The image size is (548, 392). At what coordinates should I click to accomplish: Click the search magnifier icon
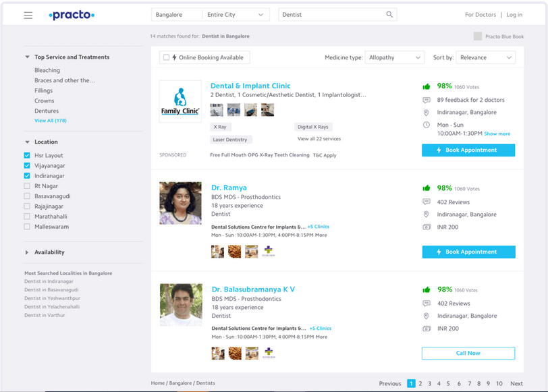pos(389,15)
